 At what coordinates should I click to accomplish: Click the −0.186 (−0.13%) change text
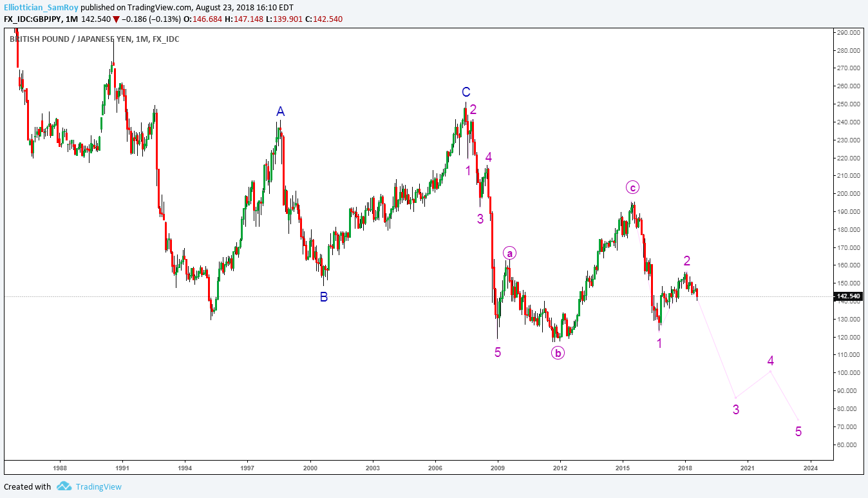coord(151,19)
